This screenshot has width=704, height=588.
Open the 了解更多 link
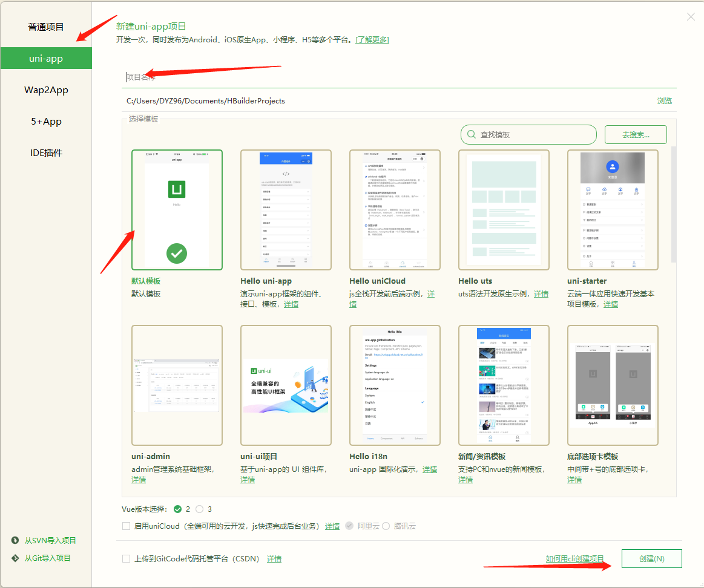click(372, 39)
